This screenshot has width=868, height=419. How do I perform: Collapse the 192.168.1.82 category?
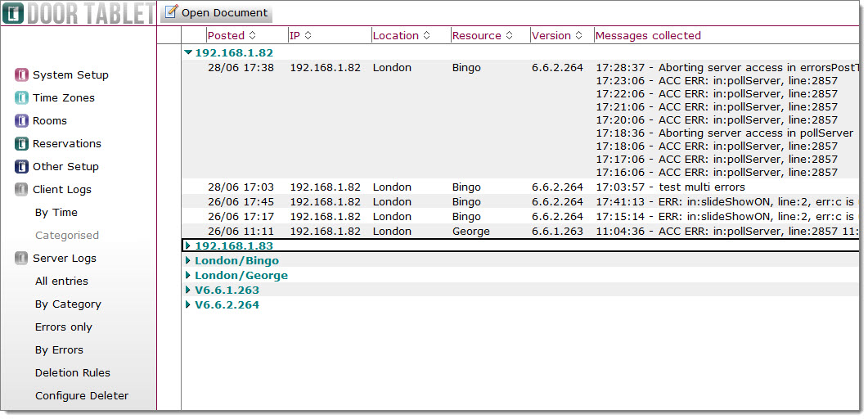point(188,52)
